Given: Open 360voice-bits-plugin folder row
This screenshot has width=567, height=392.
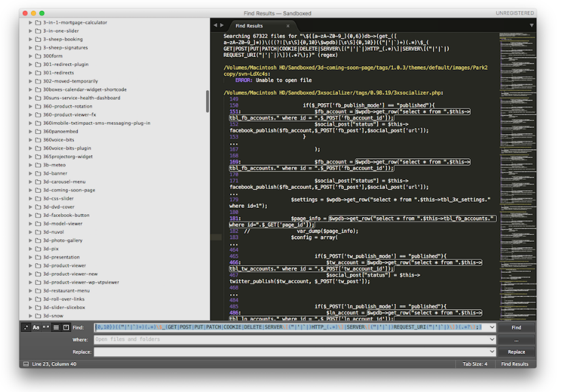Looking at the screenshot, I should click(x=114, y=148).
